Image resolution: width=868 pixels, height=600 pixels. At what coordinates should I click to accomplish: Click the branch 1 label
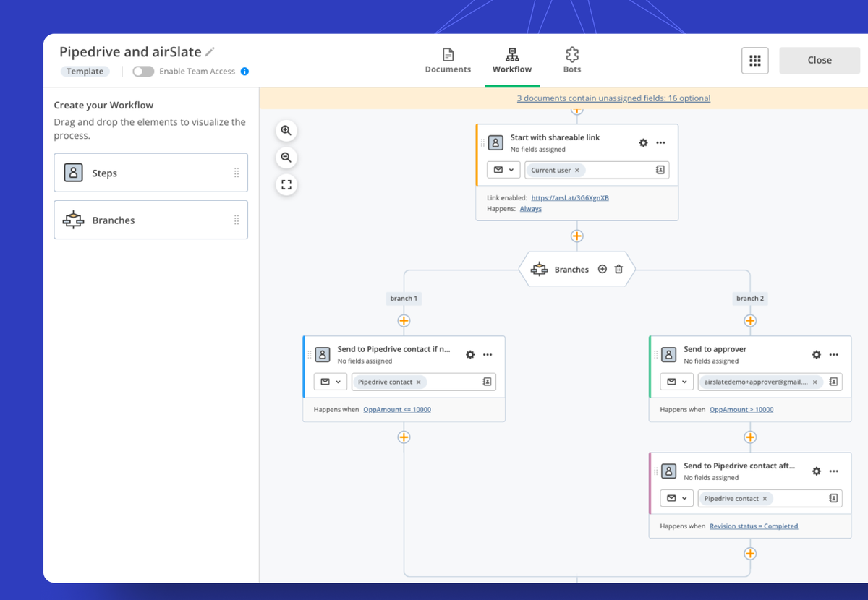[x=404, y=298]
